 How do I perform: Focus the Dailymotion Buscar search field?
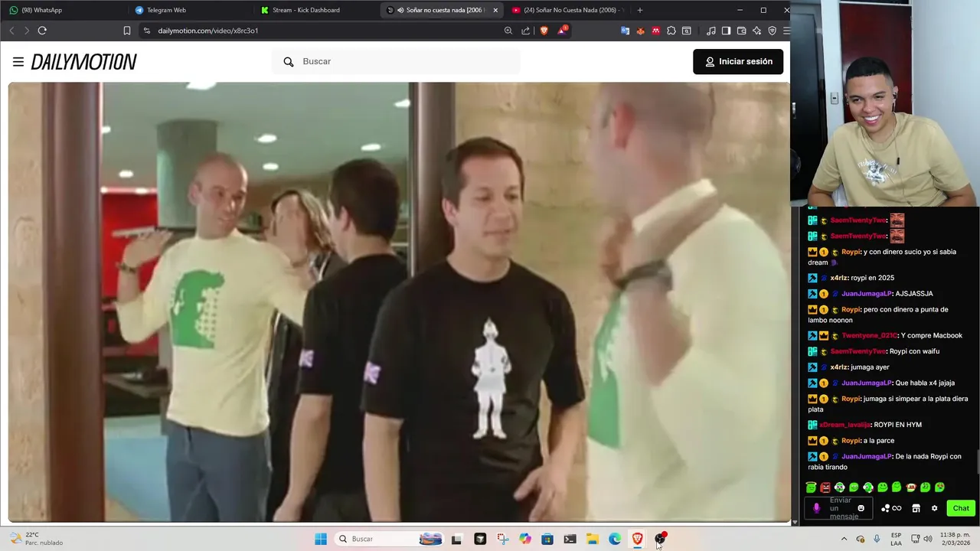[396, 61]
